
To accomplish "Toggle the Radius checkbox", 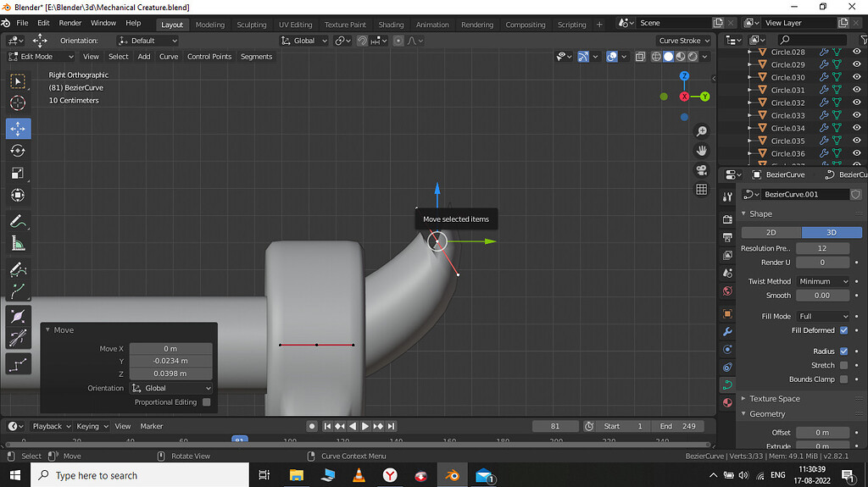I will pos(843,351).
